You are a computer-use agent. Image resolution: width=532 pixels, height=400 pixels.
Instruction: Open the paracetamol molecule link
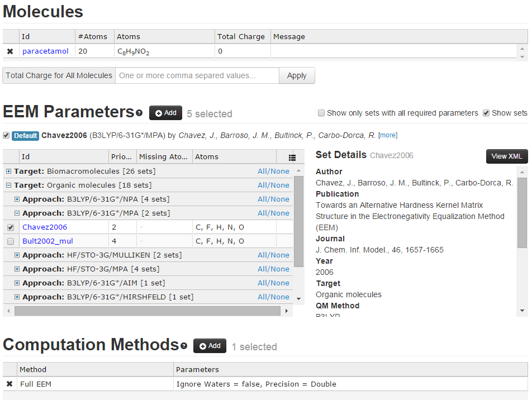pos(45,51)
